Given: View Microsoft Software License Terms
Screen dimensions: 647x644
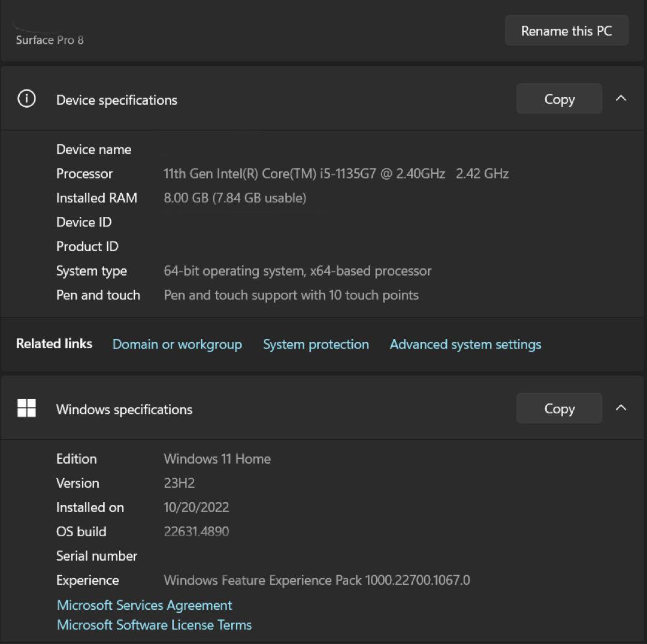Looking at the screenshot, I should click(x=154, y=625).
